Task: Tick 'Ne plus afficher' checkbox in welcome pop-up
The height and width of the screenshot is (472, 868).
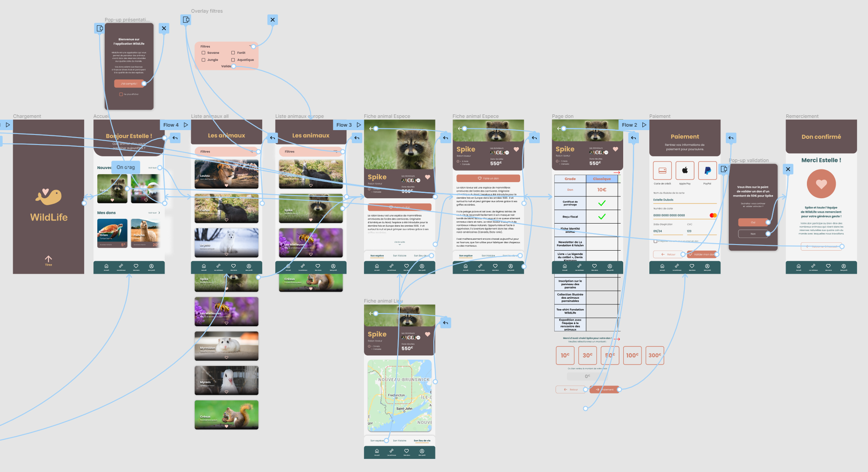Action: [121, 94]
